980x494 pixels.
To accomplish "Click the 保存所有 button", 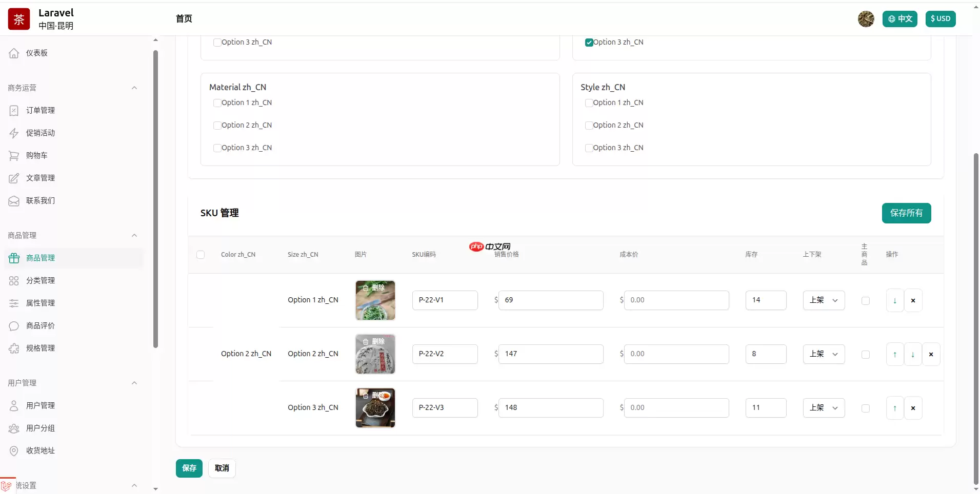I will pyautogui.click(x=906, y=213).
